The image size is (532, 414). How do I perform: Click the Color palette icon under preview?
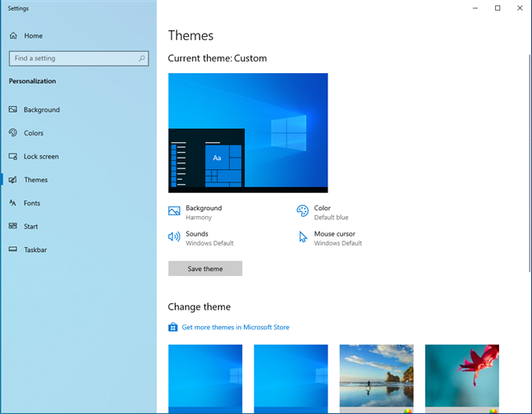click(x=302, y=211)
